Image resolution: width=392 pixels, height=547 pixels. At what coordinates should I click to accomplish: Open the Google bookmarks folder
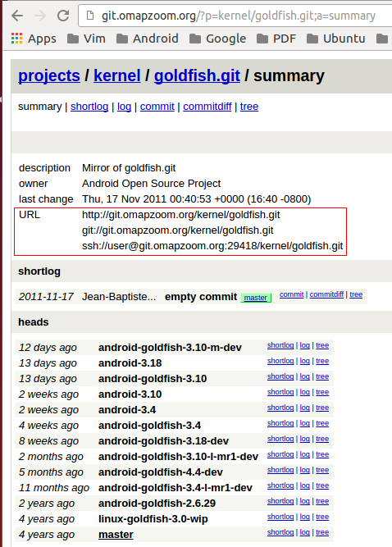[217, 39]
